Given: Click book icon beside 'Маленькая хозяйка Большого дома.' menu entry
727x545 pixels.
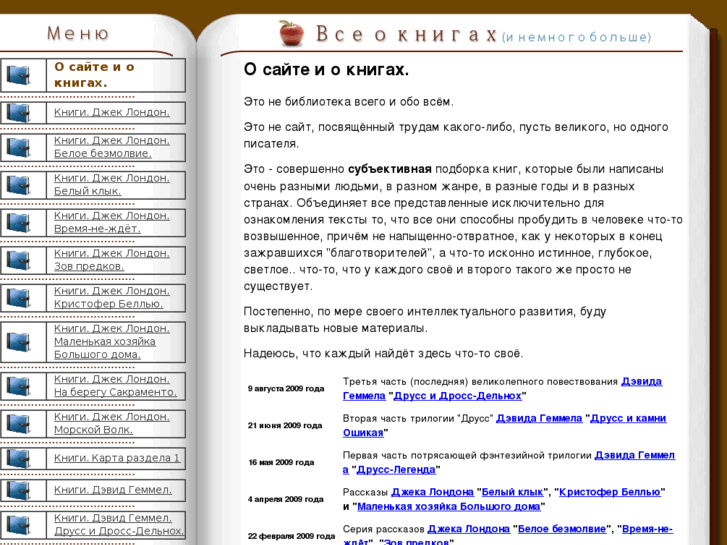Looking at the screenshot, I should click(19, 342).
